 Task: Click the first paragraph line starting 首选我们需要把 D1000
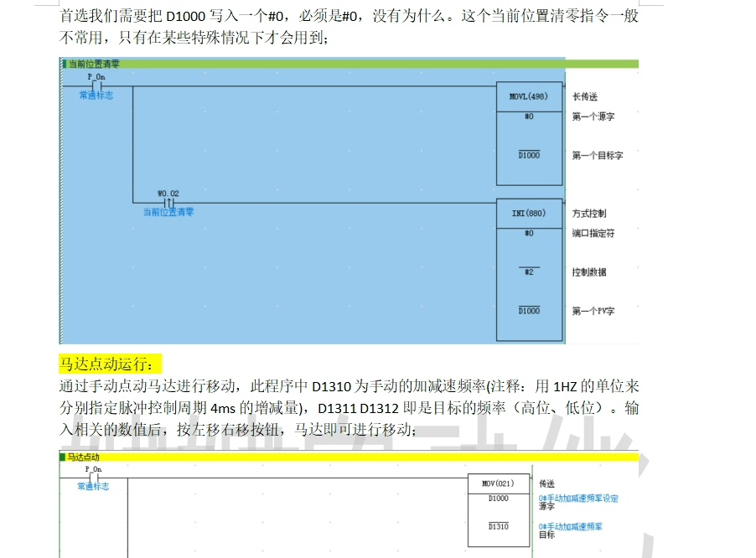click(x=349, y=16)
